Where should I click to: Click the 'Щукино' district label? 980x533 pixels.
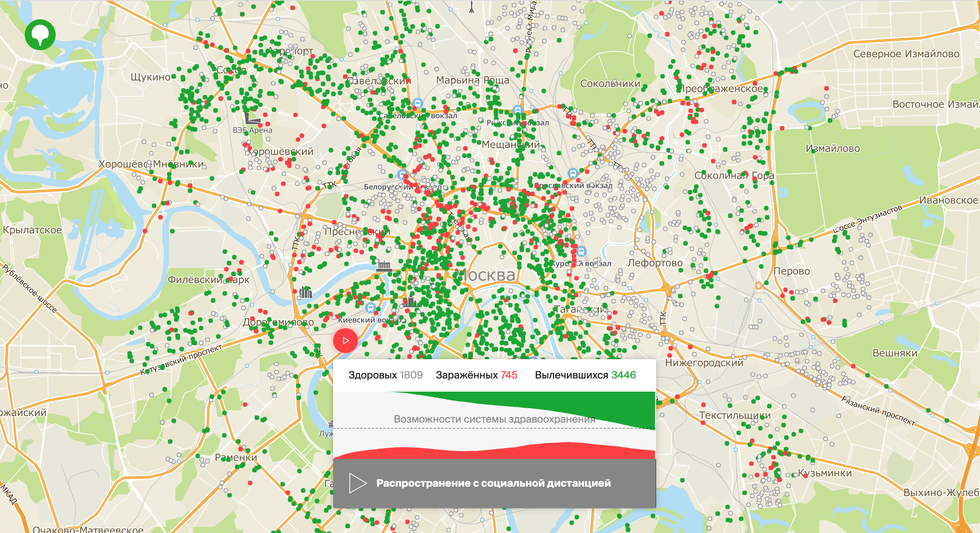pyautogui.click(x=150, y=77)
